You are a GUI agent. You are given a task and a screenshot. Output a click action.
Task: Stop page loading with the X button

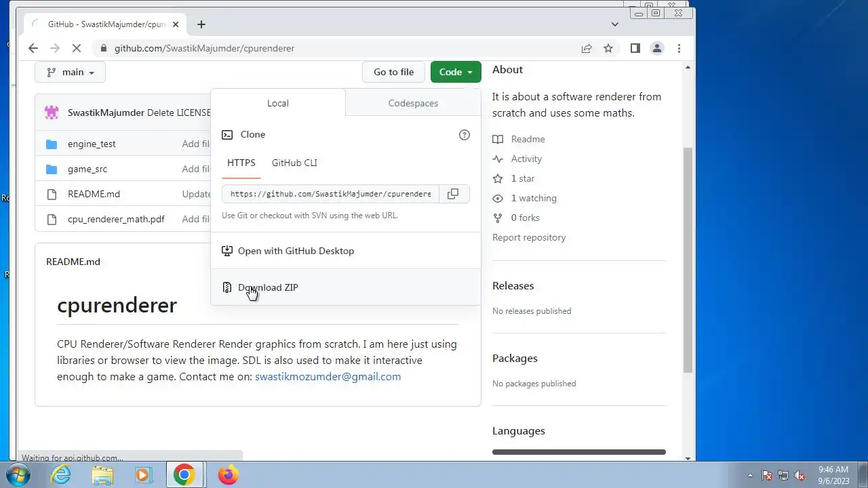point(77,48)
